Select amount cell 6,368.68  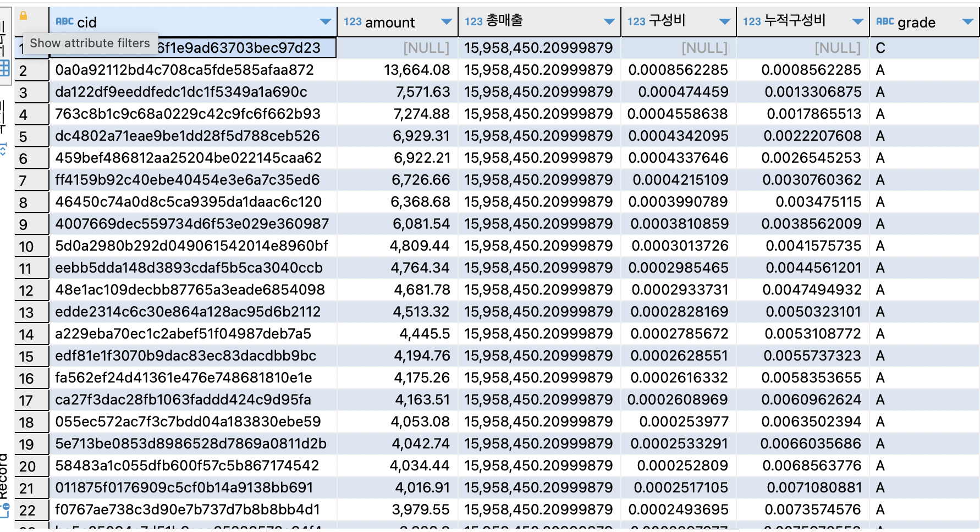pyautogui.click(x=397, y=202)
